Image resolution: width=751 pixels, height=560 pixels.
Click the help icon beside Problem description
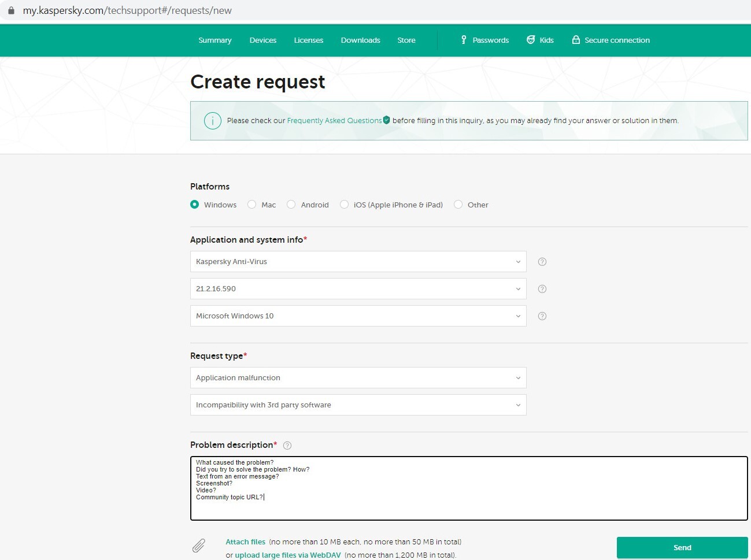click(287, 446)
